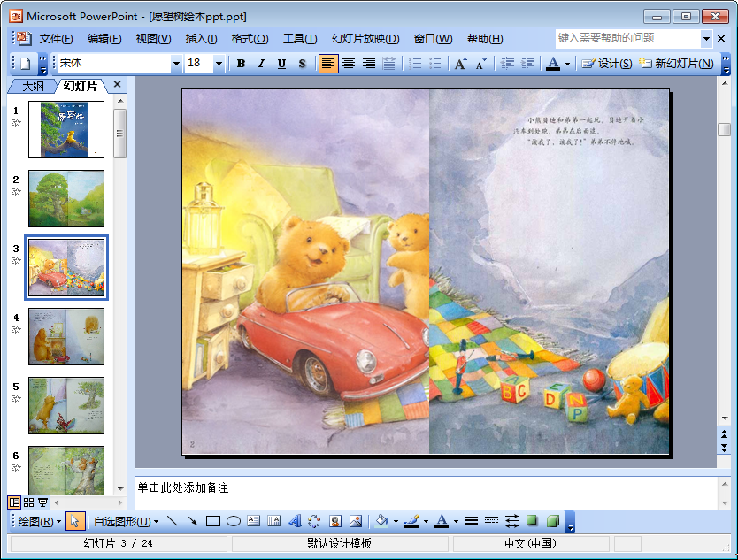
Task: Apply the line color brush
Action: click(411, 521)
